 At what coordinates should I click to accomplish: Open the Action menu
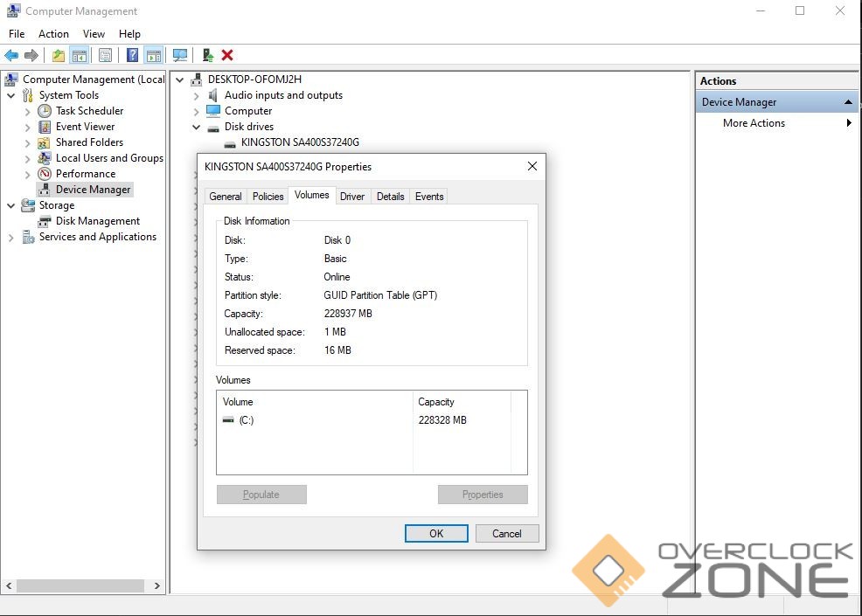(53, 34)
